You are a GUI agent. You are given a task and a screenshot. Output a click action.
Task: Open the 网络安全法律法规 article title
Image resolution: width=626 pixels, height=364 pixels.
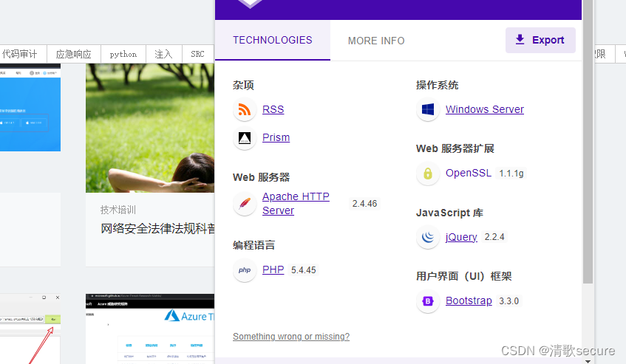157,228
